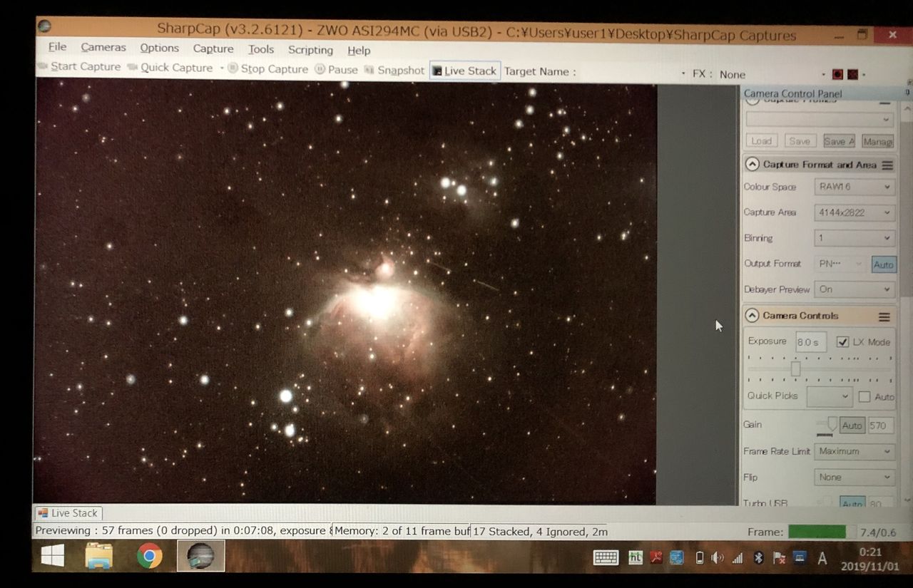Open the Camera Controls hamburger menu

884,316
